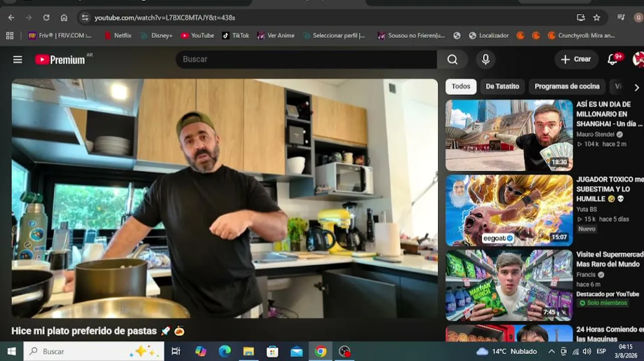Open the Friv bookmark
This screenshot has height=361, width=644.
60,36
